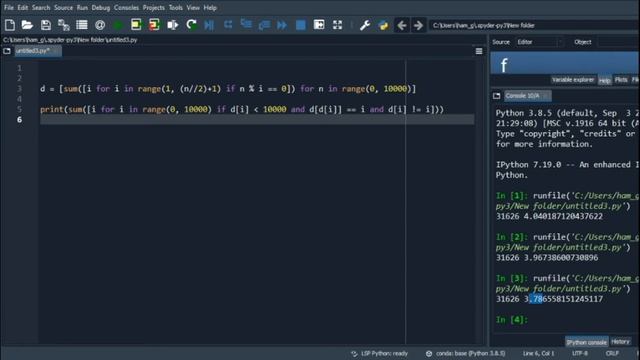This screenshot has width=640, height=360.
Task: Click CRLF line ending status entry
Action: point(612,353)
